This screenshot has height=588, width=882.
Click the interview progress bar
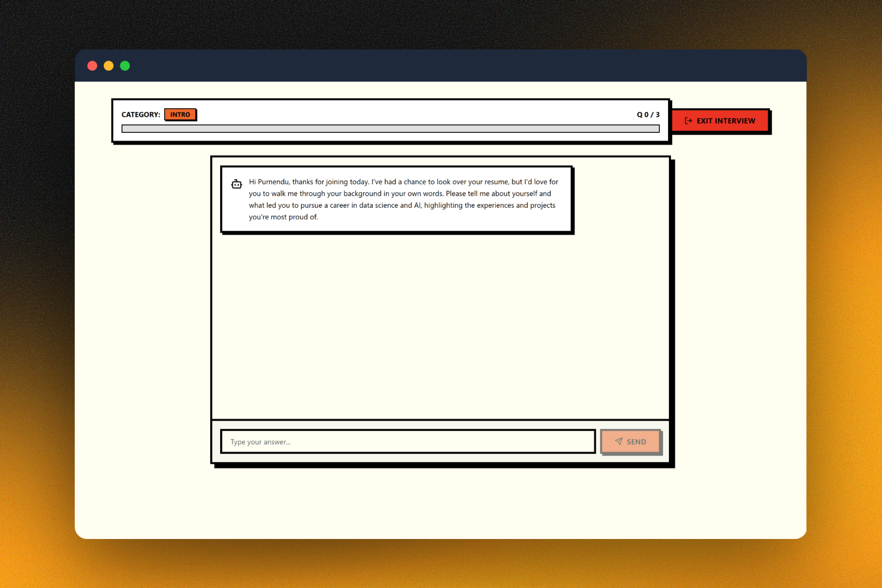[x=390, y=129]
